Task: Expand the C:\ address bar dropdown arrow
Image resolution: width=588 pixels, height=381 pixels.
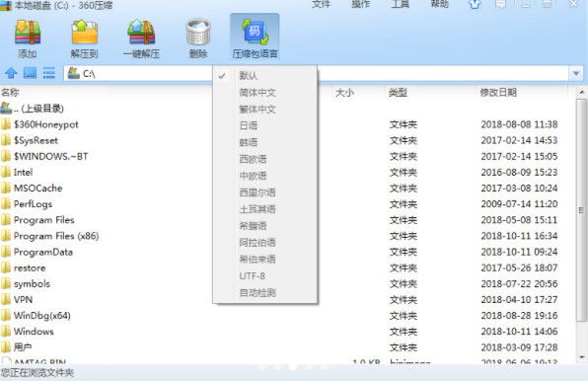Action: pyautogui.click(x=576, y=73)
